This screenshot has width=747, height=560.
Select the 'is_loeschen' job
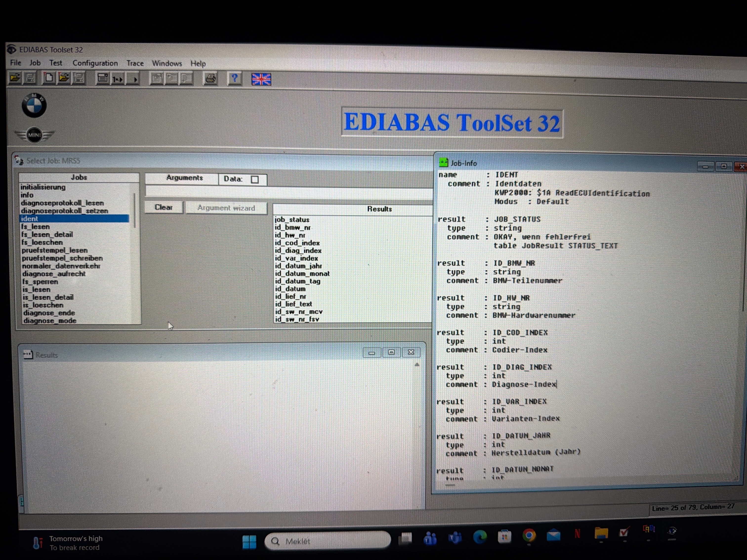point(43,305)
